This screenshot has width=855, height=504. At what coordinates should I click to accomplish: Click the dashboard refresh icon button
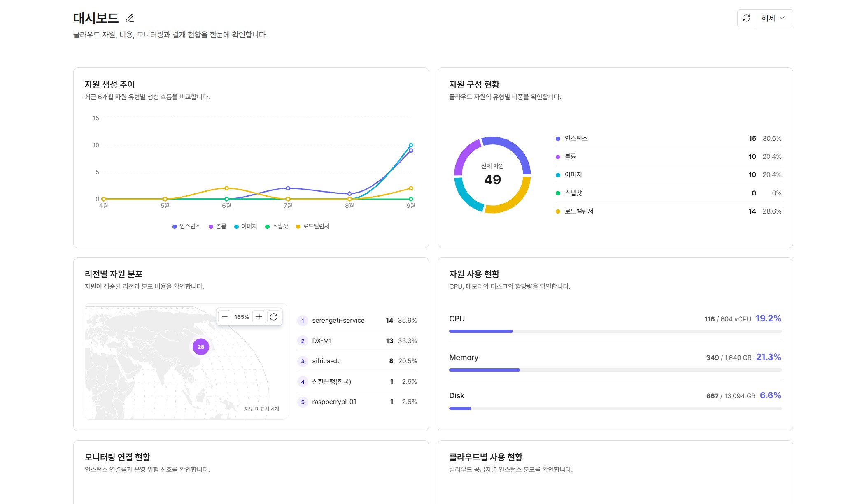click(x=746, y=18)
